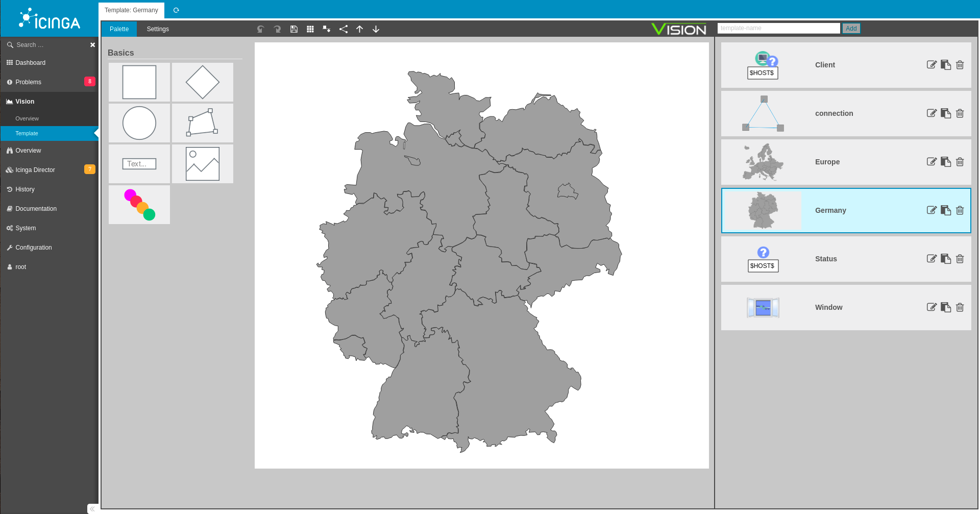Expand the Problems menu section
Viewport: 980px width, 514px height.
(29, 82)
